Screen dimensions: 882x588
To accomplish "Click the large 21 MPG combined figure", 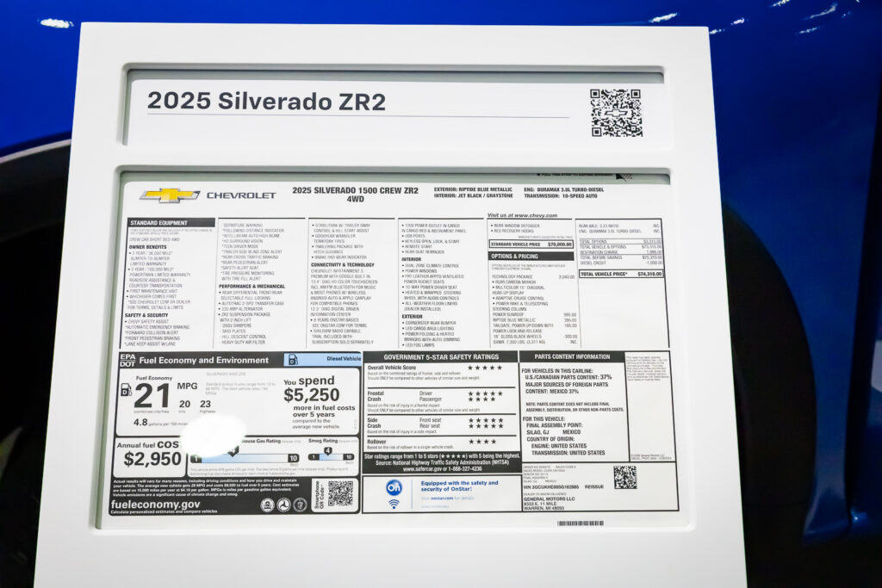I will pyautogui.click(x=152, y=396).
